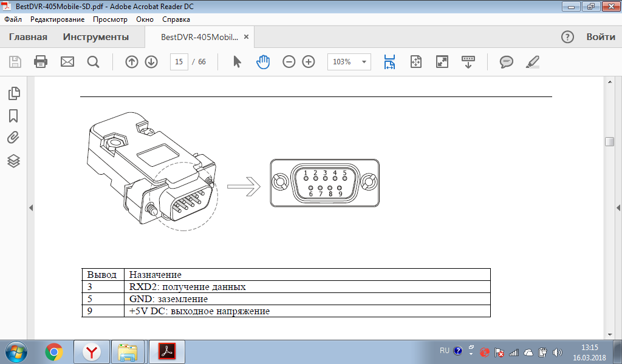Open Google Chrome from the taskbar
The height and width of the screenshot is (364, 622).
(x=54, y=352)
